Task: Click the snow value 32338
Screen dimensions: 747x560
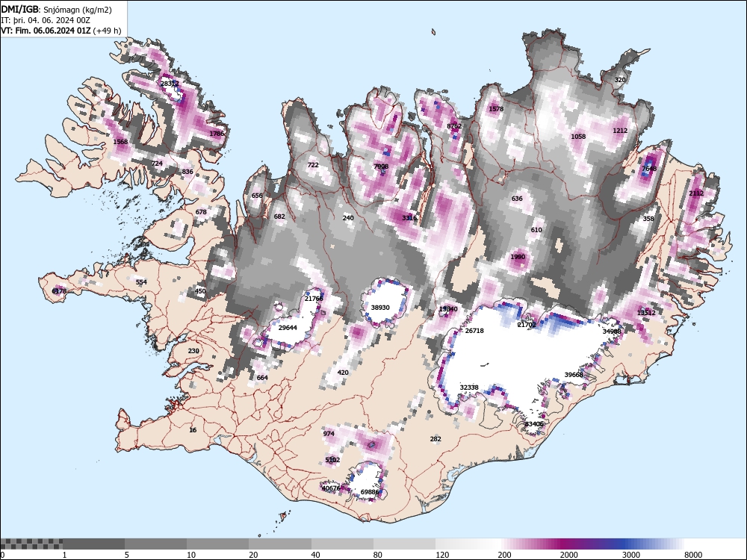Action: tap(469, 388)
